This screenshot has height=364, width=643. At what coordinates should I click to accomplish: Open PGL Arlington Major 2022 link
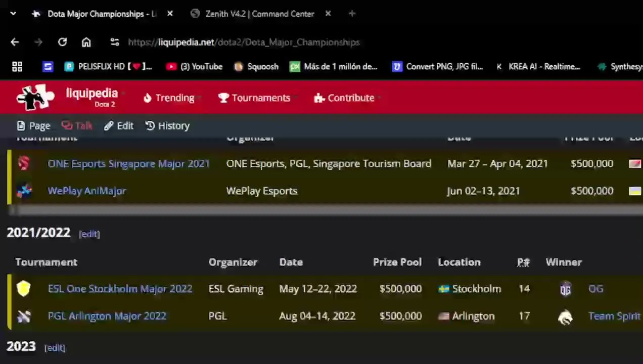[x=107, y=316]
